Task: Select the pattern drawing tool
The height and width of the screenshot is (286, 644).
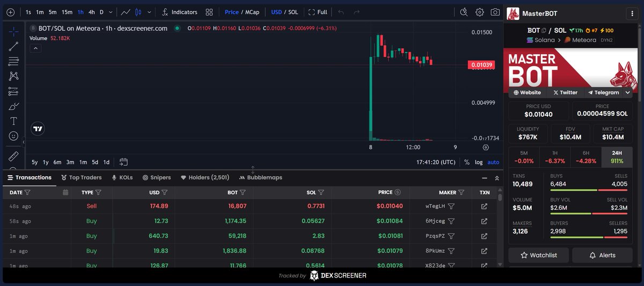Action: tap(14, 76)
